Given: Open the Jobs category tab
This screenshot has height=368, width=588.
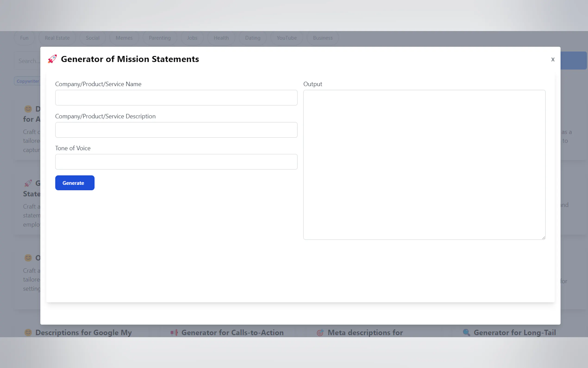Looking at the screenshot, I should tap(192, 38).
